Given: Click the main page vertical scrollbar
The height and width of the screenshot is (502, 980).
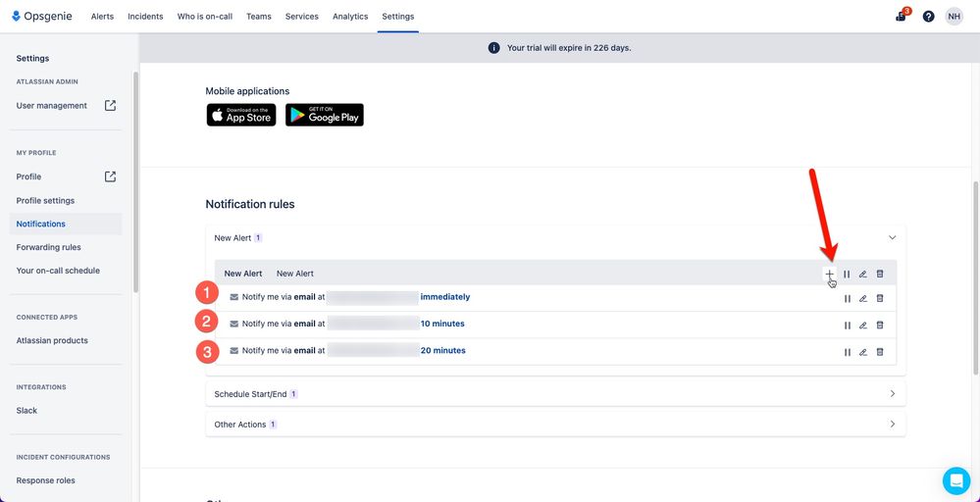Looking at the screenshot, I should tap(976, 277).
